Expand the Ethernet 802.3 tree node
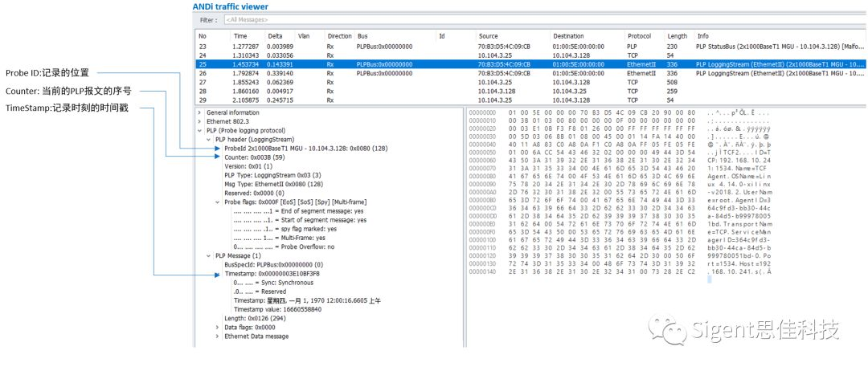Screen dimensions: 868x371 coord(200,121)
